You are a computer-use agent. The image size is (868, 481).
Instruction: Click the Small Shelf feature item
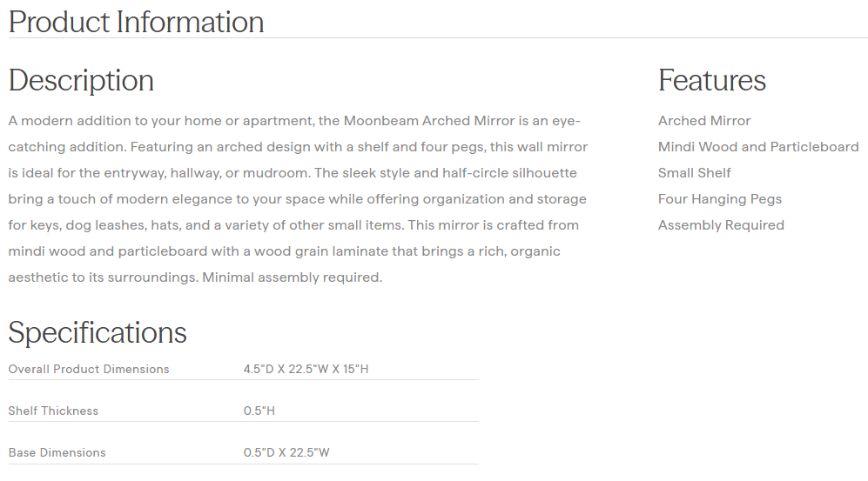click(694, 173)
